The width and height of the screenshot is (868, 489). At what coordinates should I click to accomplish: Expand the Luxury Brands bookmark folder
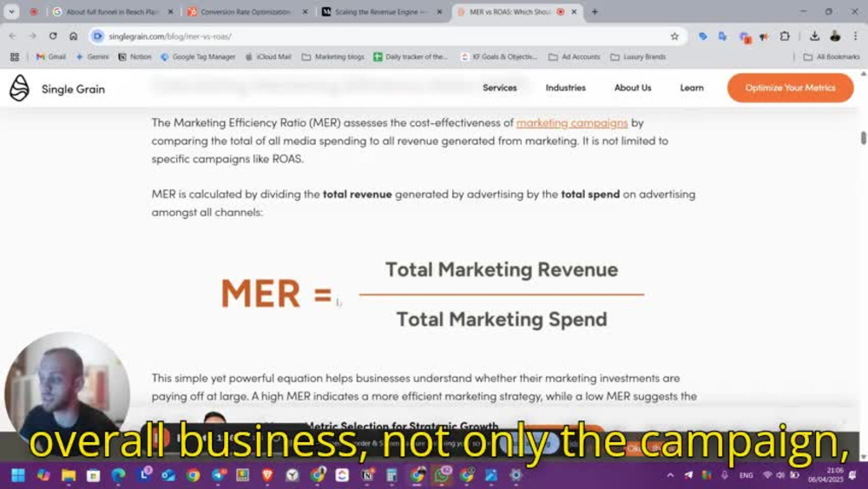(638, 57)
